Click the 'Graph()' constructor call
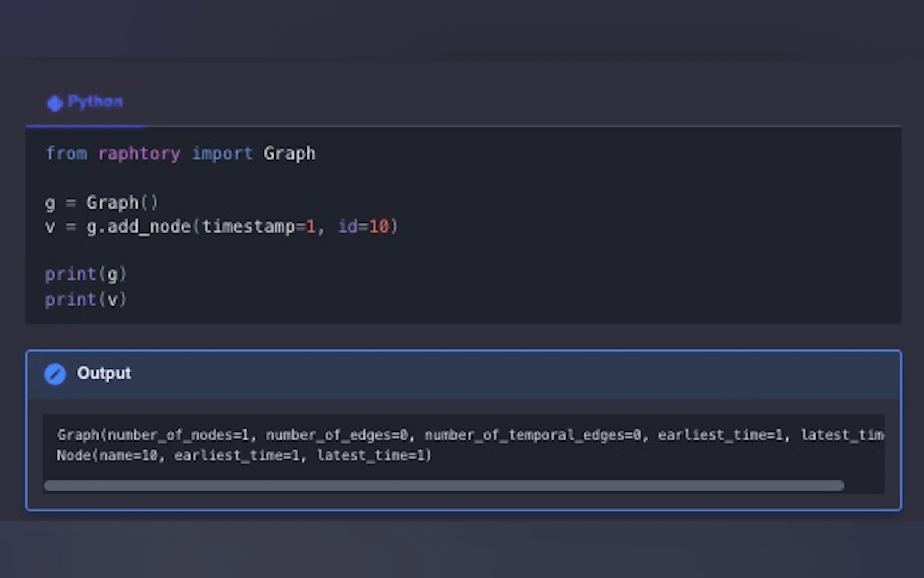The width and height of the screenshot is (924, 578). tap(122, 203)
